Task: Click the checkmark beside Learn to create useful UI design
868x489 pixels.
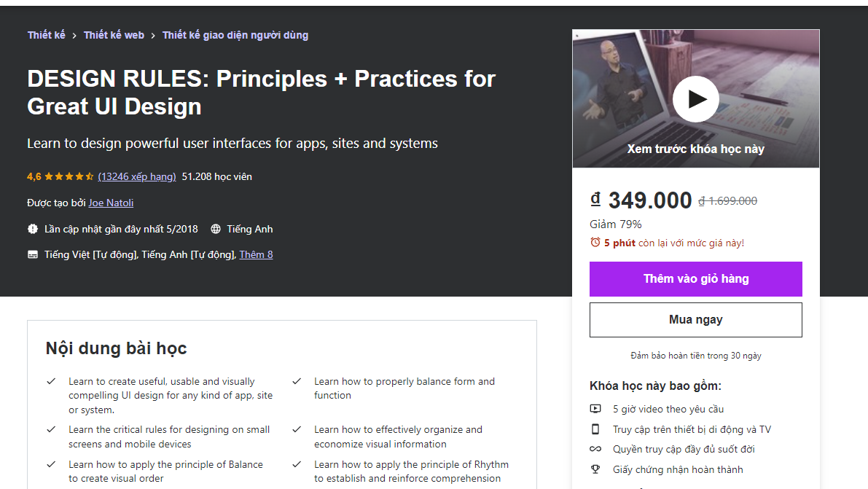Action: (x=51, y=380)
